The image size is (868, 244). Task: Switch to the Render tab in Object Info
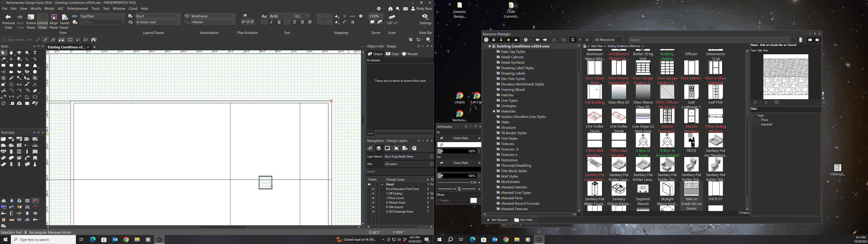410,54
